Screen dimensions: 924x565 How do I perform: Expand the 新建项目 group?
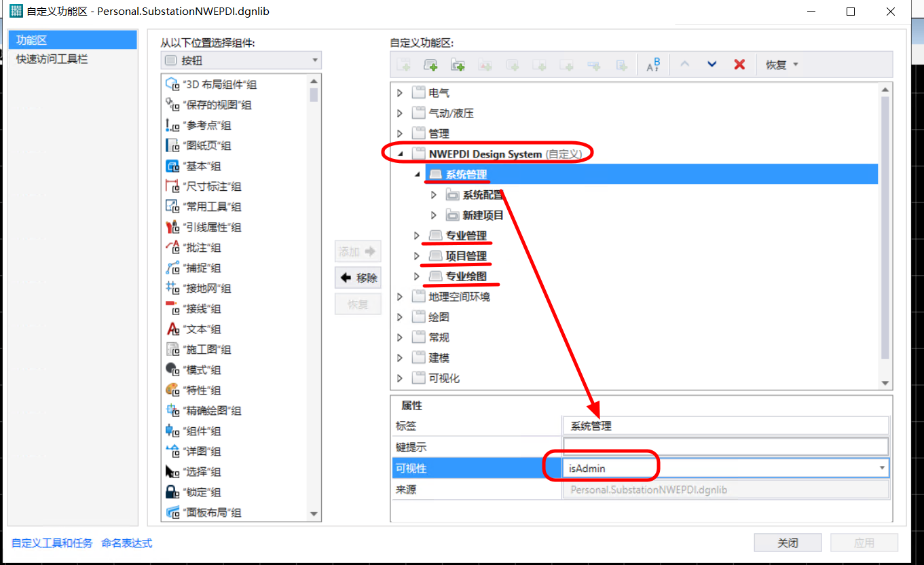(434, 215)
